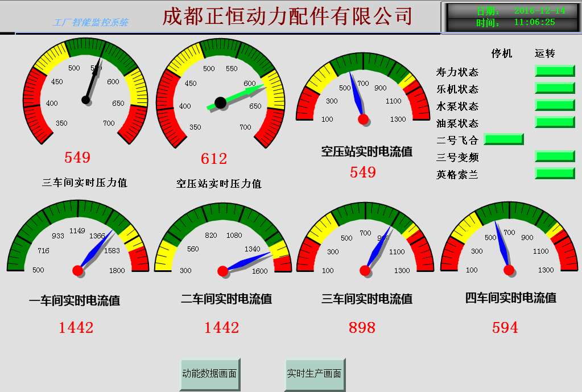582x392 pixels.
Task: Click the date display 2016-12-14
Action: coord(539,11)
